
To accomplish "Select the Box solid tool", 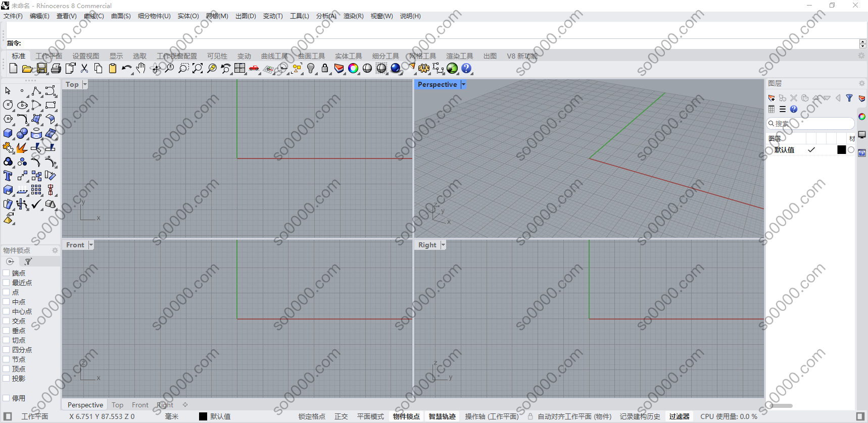I will point(8,133).
